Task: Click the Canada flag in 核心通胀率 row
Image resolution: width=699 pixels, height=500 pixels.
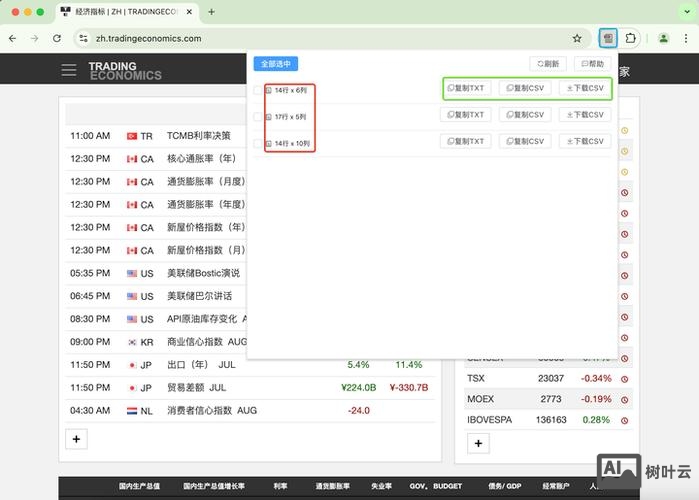Action: [x=132, y=159]
